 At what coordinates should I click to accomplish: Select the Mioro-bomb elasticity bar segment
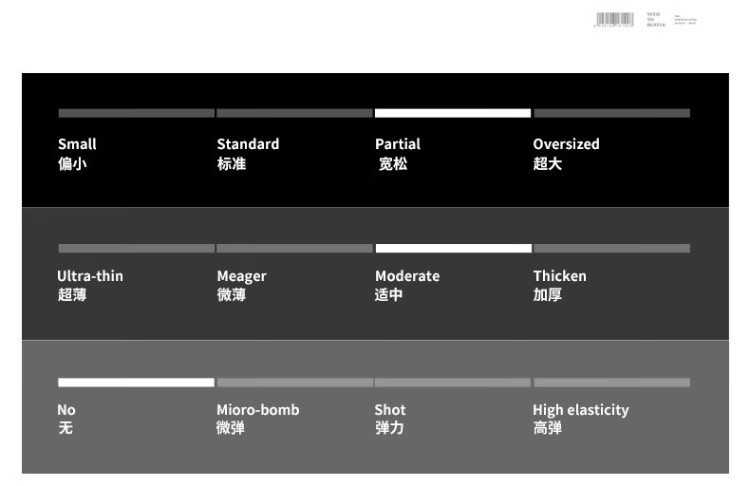pos(294,382)
